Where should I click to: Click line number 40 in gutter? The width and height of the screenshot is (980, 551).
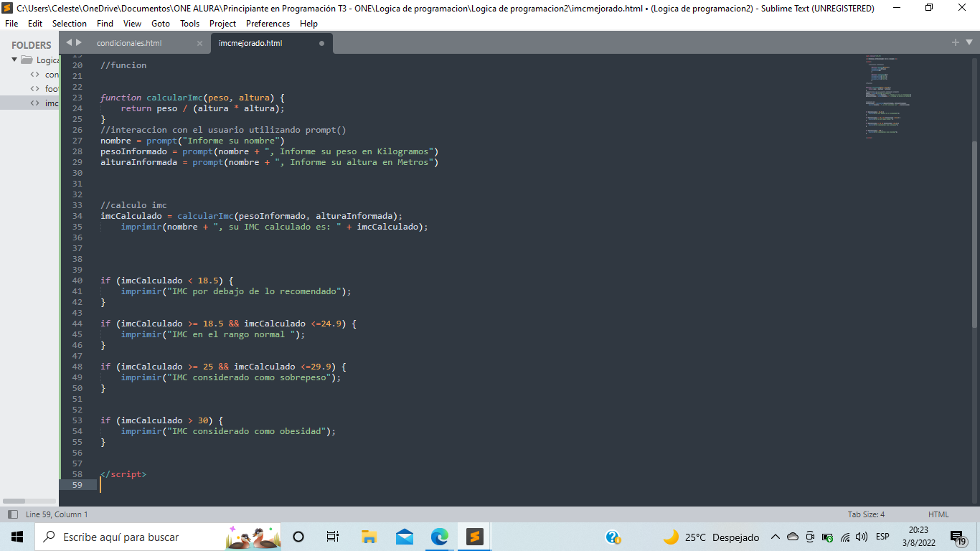coord(77,281)
